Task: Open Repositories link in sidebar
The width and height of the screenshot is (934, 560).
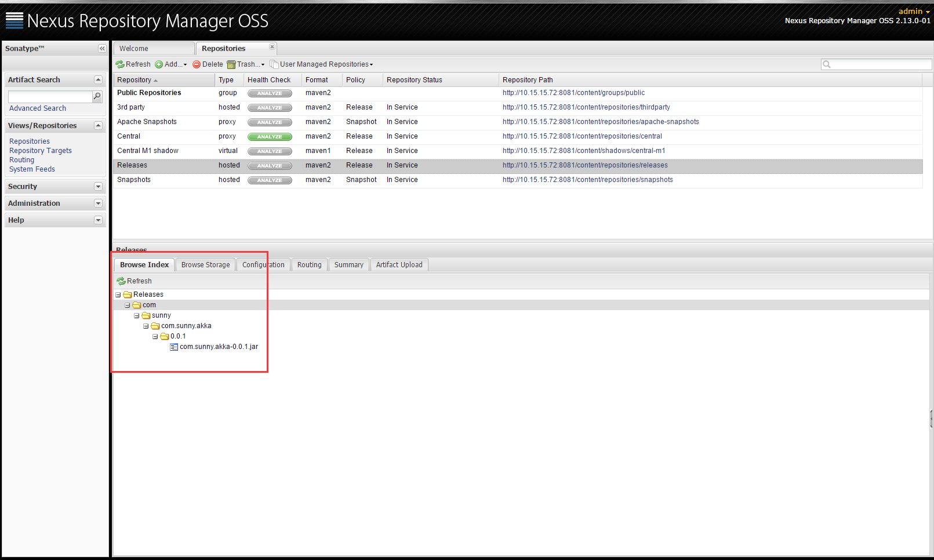Action: pyautogui.click(x=30, y=141)
